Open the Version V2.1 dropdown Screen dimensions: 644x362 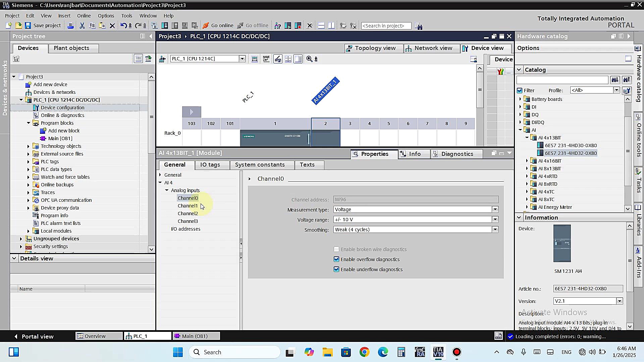(x=620, y=301)
